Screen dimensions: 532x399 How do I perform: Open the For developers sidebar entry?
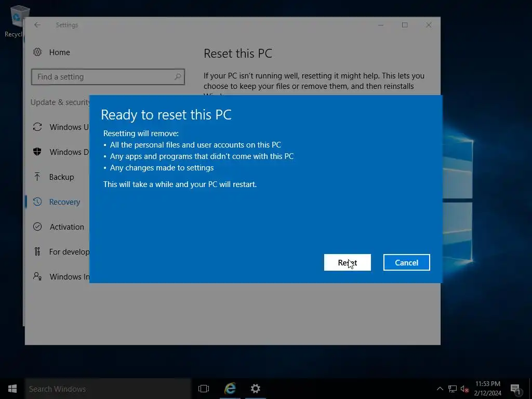(69, 252)
